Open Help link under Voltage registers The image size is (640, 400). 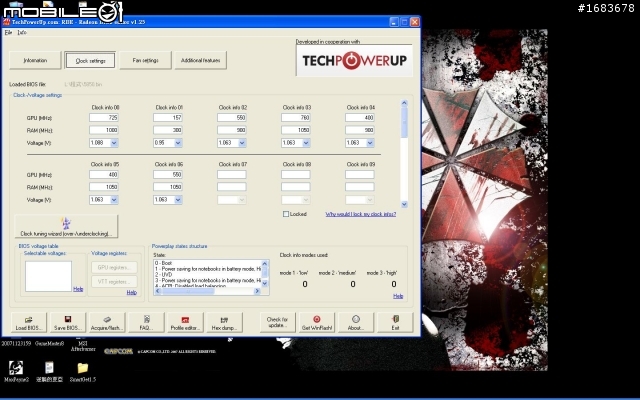(131, 292)
